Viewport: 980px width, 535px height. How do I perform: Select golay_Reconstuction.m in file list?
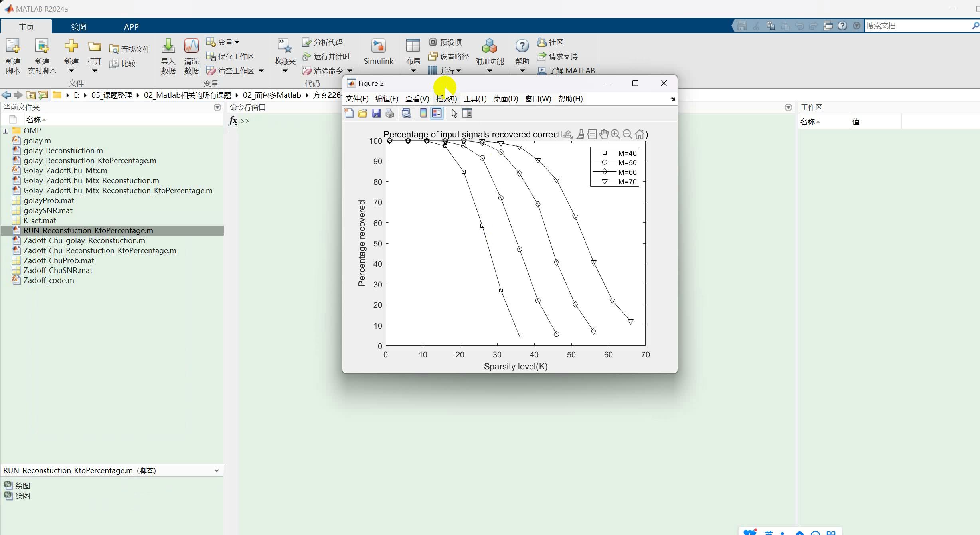point(63,151)
